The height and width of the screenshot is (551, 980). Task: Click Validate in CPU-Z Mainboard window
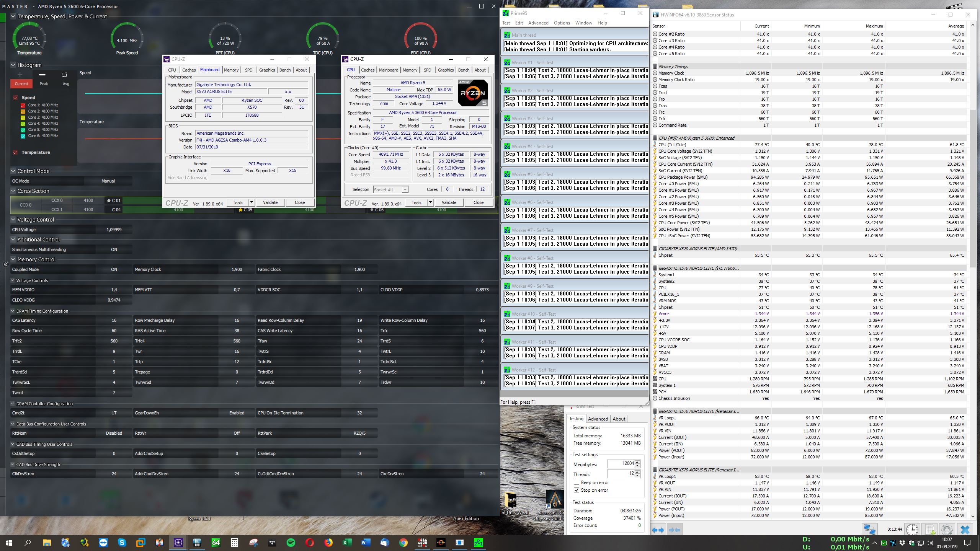(x=270, y=202)
